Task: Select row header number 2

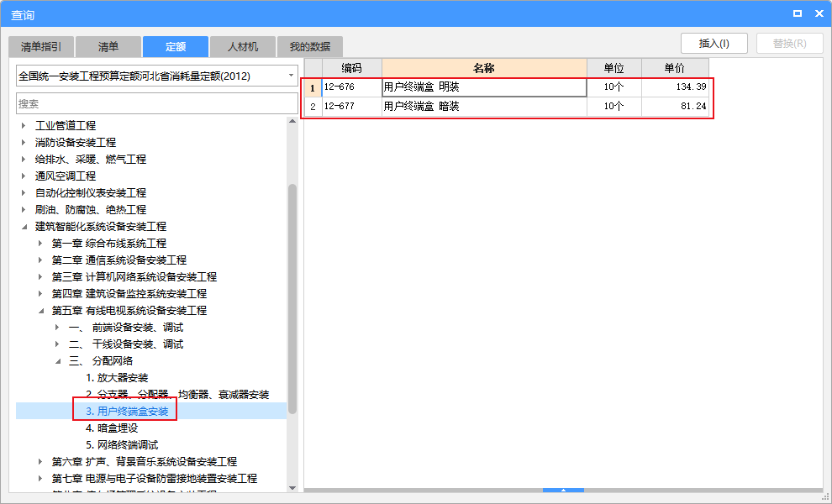Action: (313, 106)
